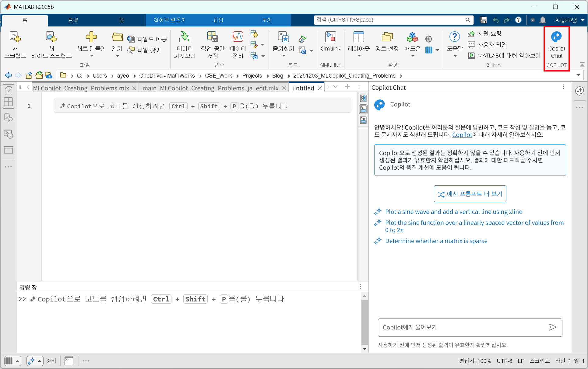Toggle the Copilot sidebar icon at right edge
The height and width of the screenshot is (369, 588).
(x=579, y=91)
